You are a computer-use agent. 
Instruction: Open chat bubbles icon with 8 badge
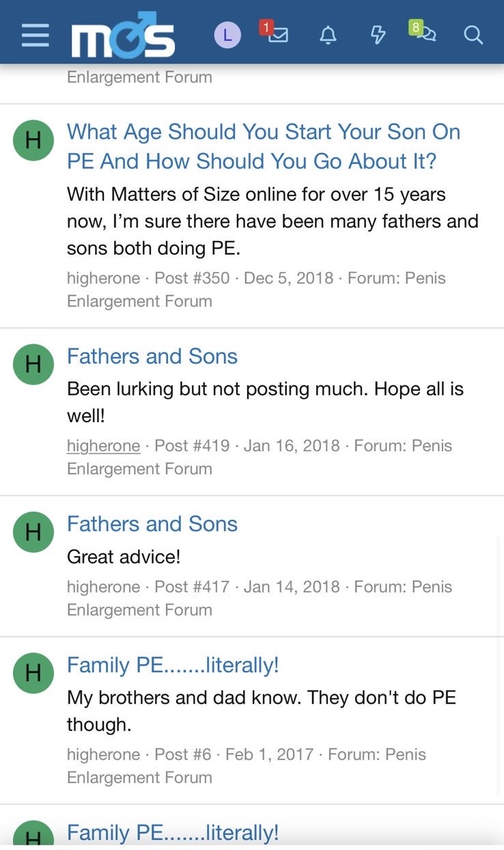click(x=423, y=32)
